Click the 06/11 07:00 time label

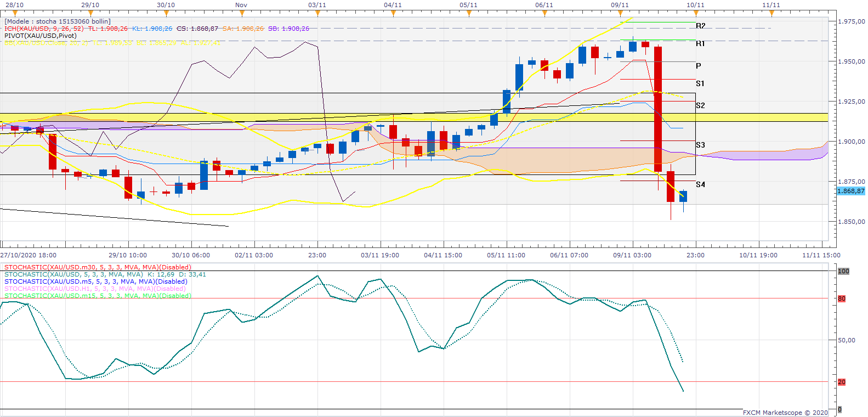tap(569, 255)
